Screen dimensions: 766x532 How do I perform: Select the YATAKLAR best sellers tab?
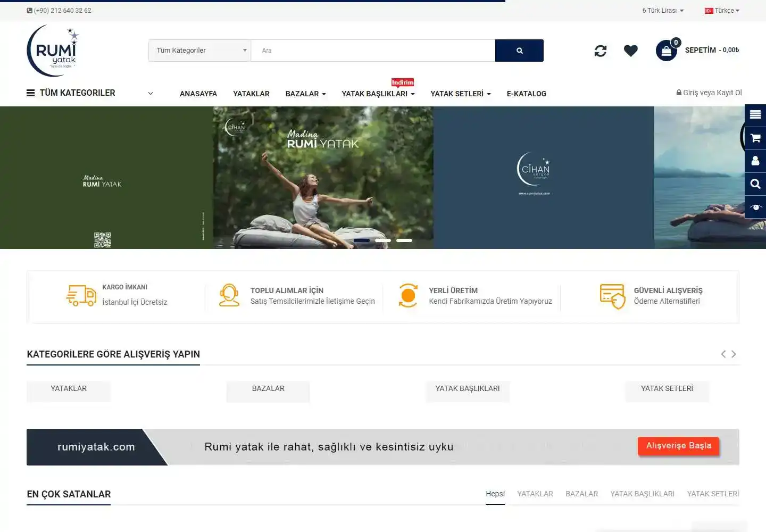[x=535, y=494]
